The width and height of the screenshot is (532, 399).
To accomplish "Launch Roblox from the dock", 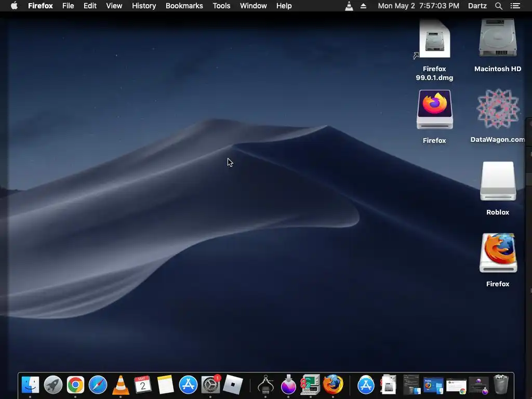I will [233, 385].
